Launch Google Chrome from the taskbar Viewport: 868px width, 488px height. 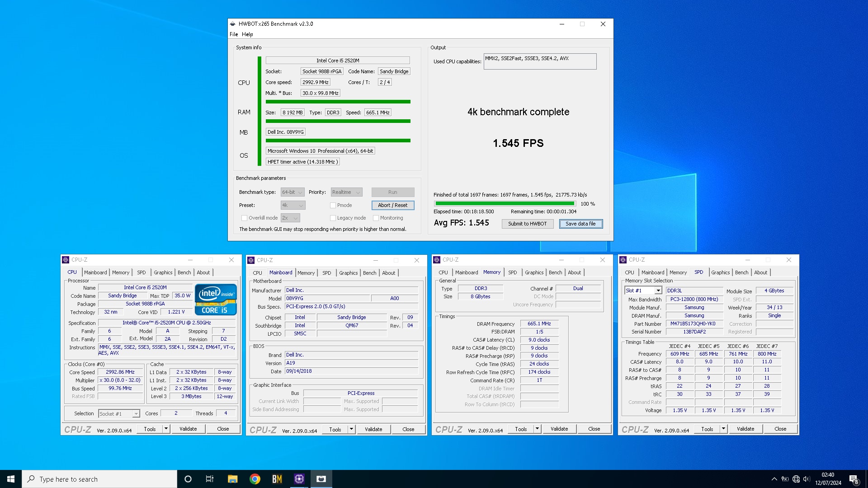[255, 479]
